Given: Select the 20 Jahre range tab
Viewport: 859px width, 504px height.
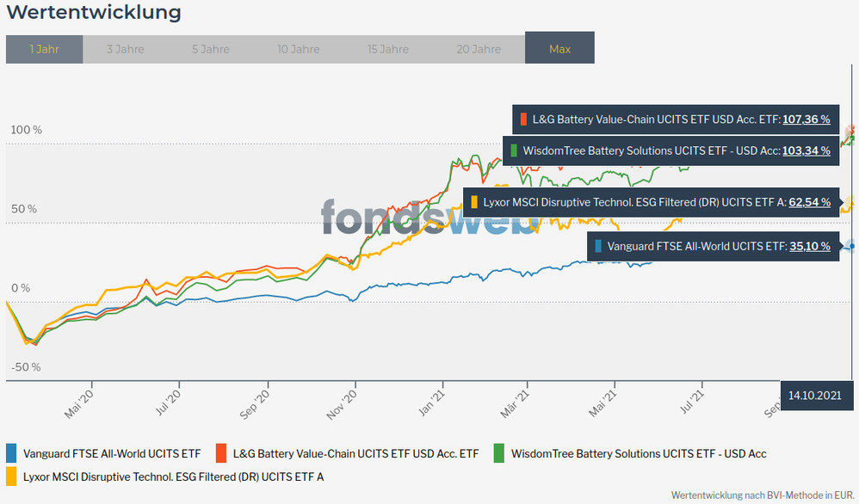Looking at the screenshot, I should (x=479, y=49).
